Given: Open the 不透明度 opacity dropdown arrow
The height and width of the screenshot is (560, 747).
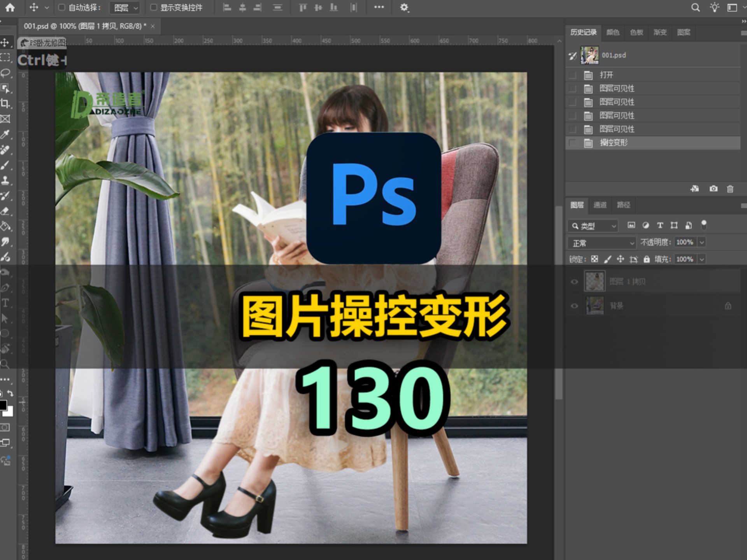Looking at the screenshot, I should (x=702, y=242).
